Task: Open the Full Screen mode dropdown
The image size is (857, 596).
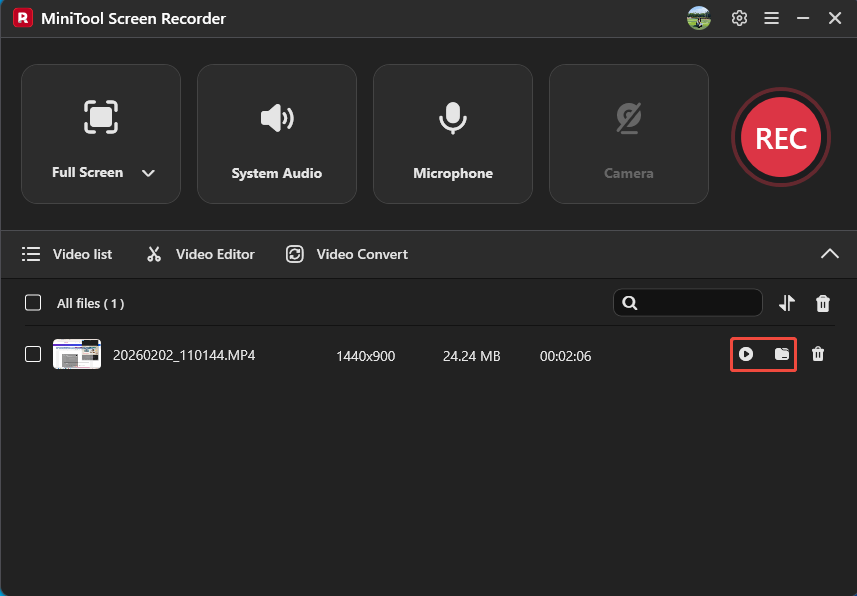Action: point(148,172)
